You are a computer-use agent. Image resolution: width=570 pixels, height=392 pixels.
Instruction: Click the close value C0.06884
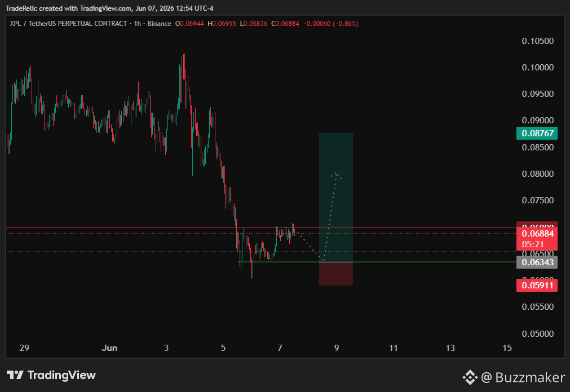[285, 24]
